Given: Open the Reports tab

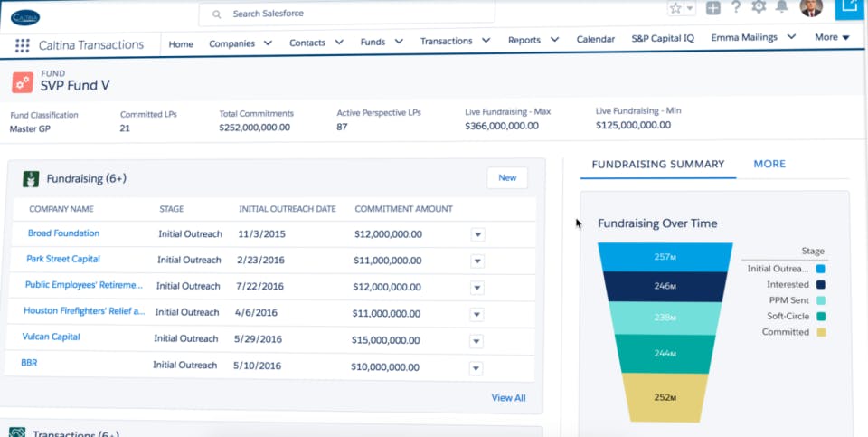Looking at the screenshot, I should [524, 40].
